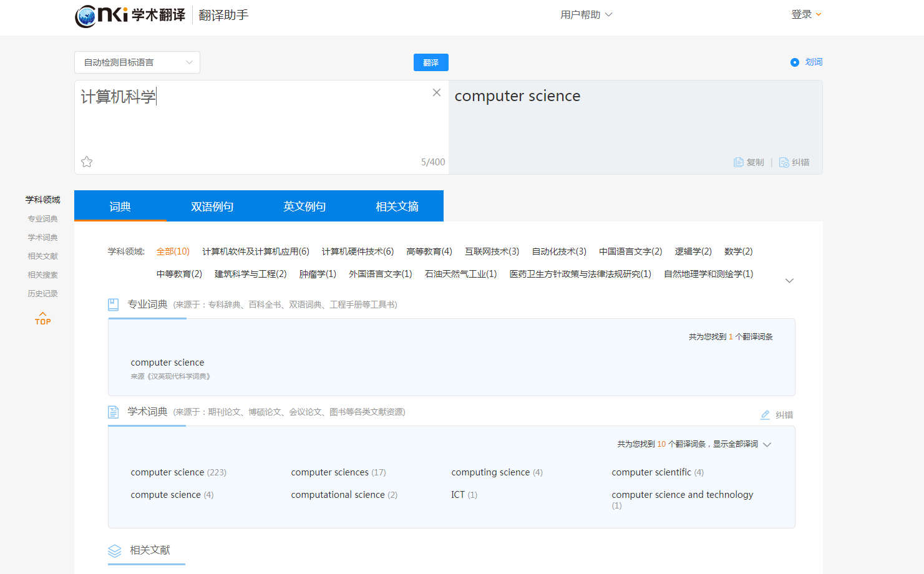Filter by 中等教育(2)

[x=179, y=274]
